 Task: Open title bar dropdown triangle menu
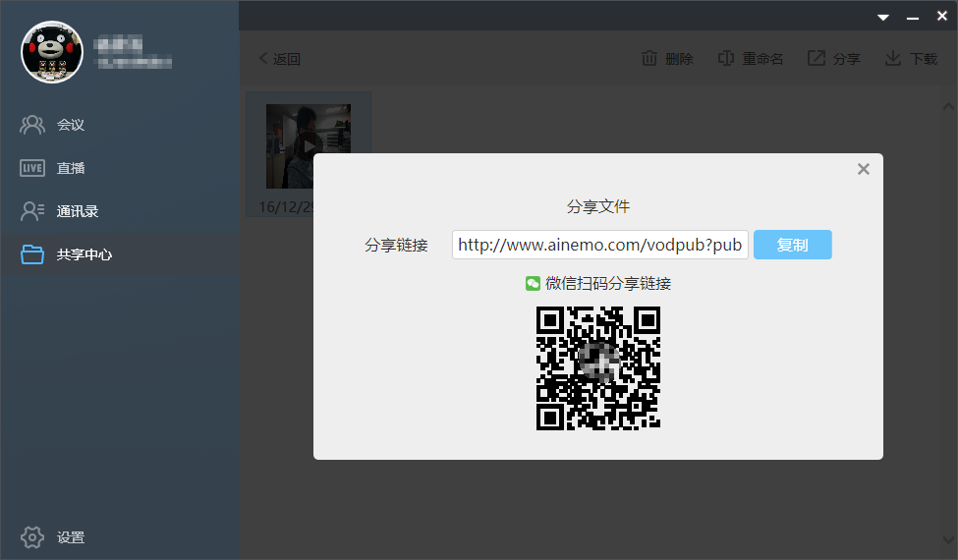tap(883, 17)
